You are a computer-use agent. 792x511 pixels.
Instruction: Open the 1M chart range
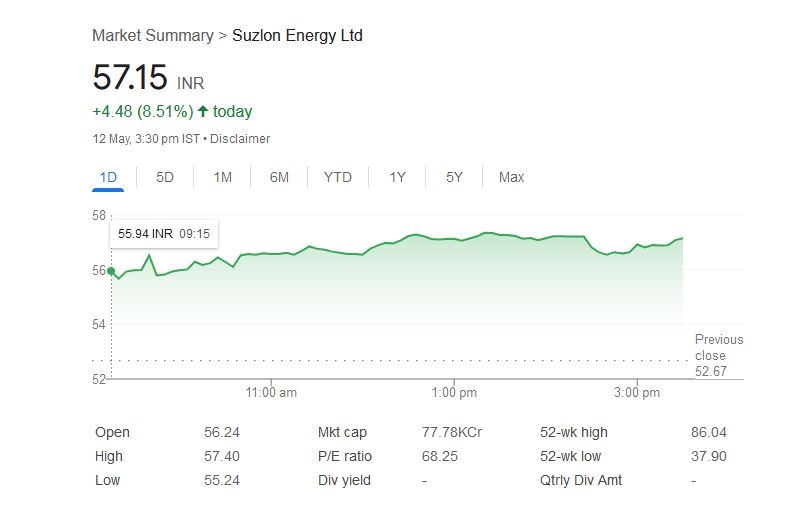pyautogui.click(x=222, y=178)
